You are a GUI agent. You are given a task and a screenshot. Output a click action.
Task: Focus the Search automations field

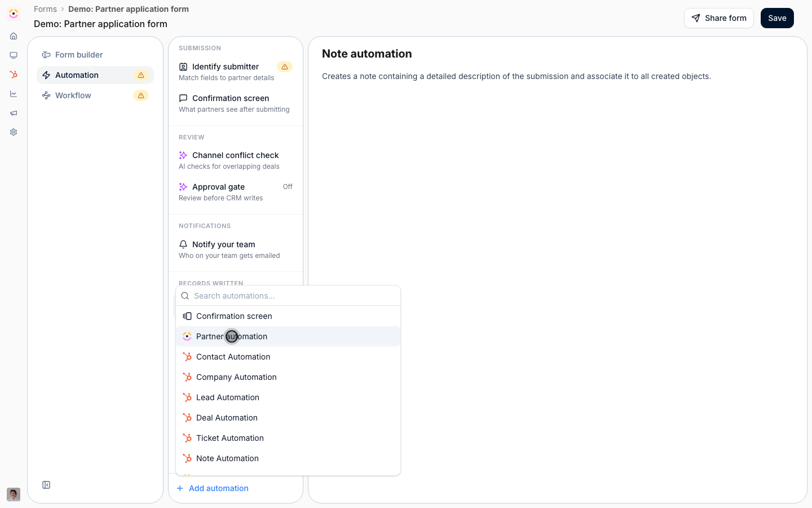288,296
